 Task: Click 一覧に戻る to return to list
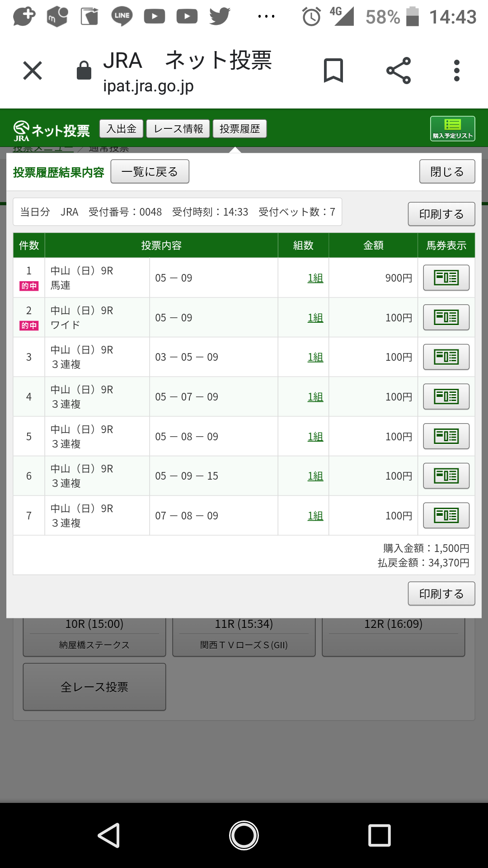[150, 172]
